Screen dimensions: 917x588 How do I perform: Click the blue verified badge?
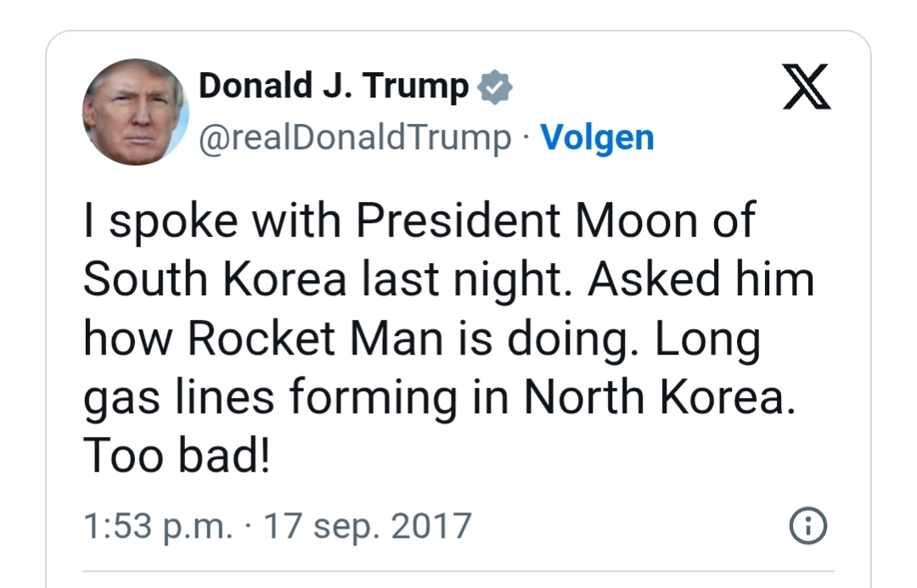[x=495, y=87]
